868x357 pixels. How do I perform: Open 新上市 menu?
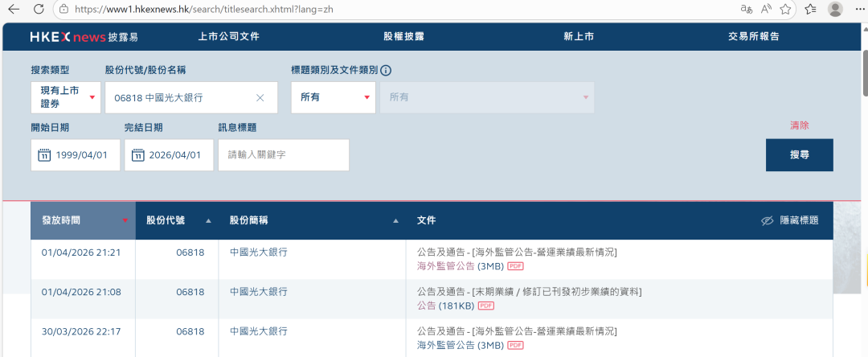tap(579, 36)
